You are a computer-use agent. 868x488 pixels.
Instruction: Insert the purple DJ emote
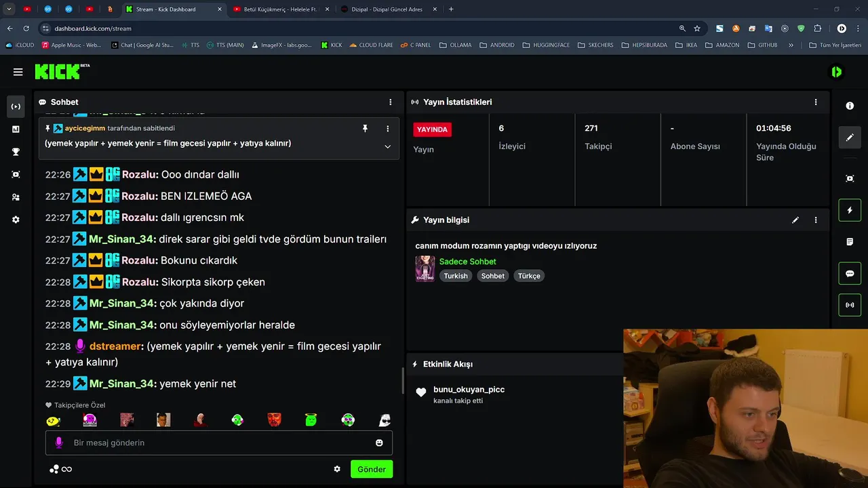[90, 420]
